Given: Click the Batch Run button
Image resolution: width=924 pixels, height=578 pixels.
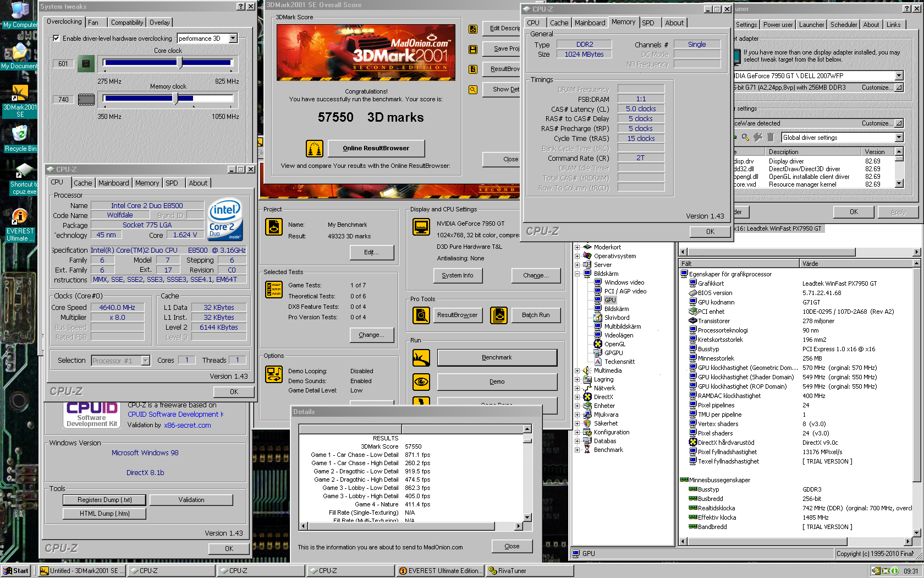Looking at the screenshot, I should click(536, 315).
